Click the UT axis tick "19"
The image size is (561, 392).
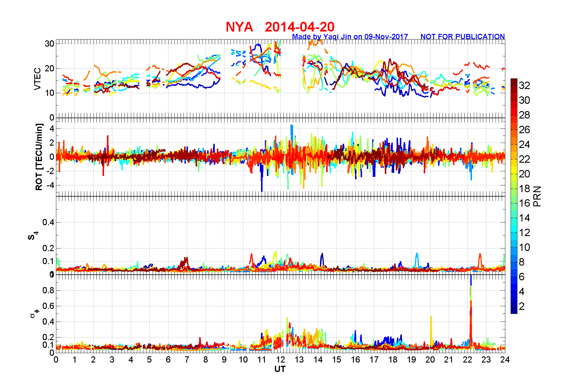point(411,360)
